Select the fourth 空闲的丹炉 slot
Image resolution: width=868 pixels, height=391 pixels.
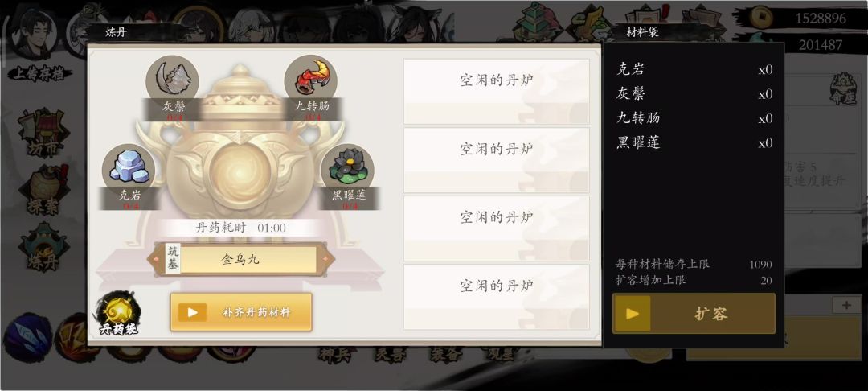(x=497, y=297)
